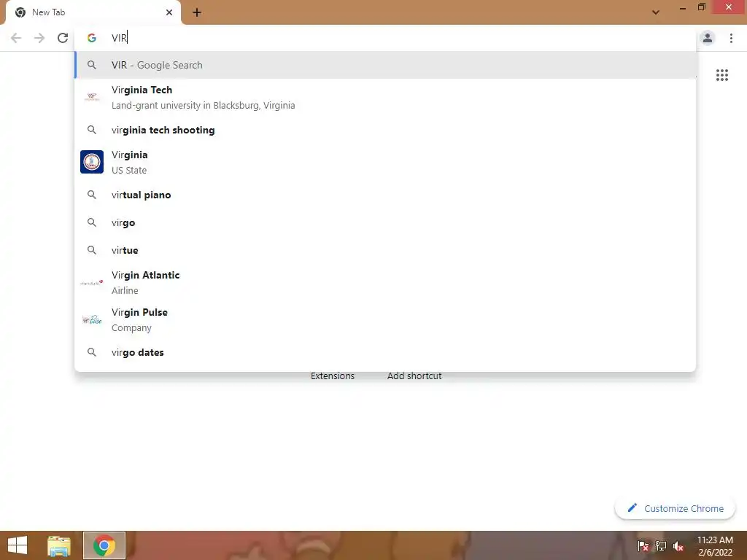The width and height of the screenshot is (747, 560).
Task: Click the browser forward arrow
Action: [39, 38]
